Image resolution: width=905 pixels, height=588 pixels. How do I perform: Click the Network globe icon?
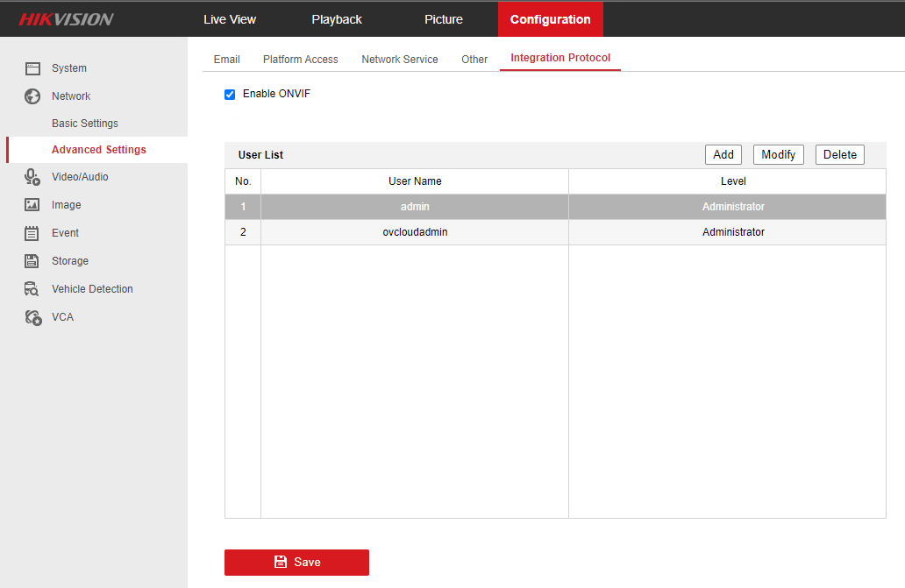click(x=32, y=96)
